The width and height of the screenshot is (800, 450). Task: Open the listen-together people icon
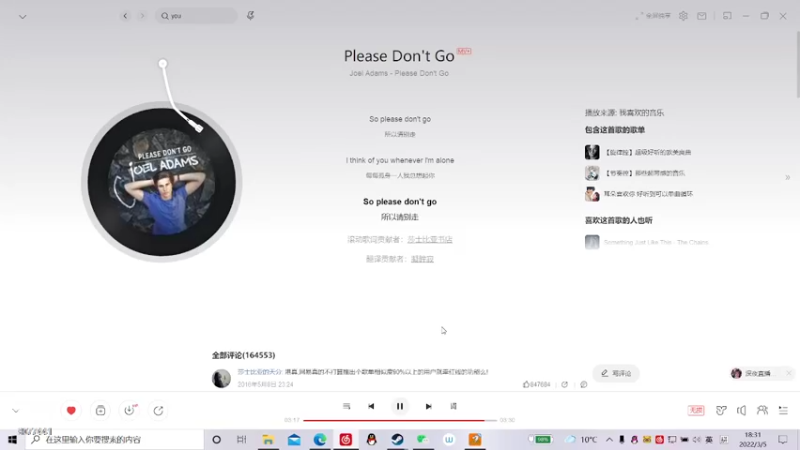click(762, 410)
